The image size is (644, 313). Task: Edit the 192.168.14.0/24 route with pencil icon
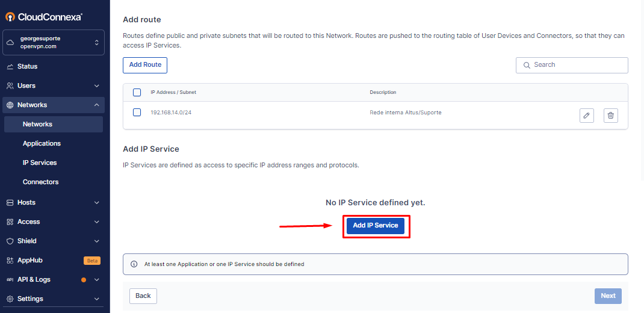pos(586,116)
